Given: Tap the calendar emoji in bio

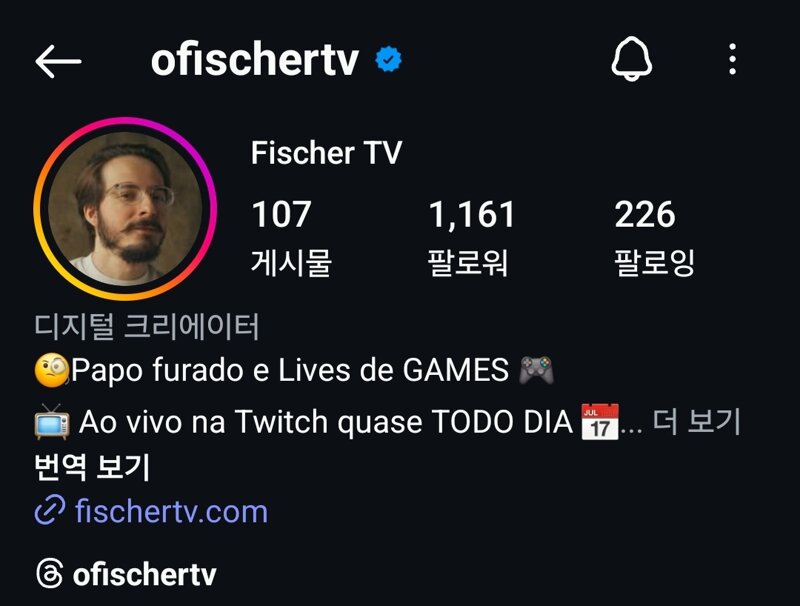Looking at the screenshot, I should pos(600,421).
